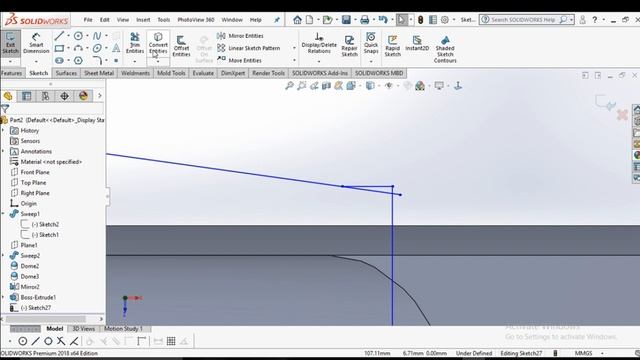Open the Spline tool dropdown arrow

point(107,36)
